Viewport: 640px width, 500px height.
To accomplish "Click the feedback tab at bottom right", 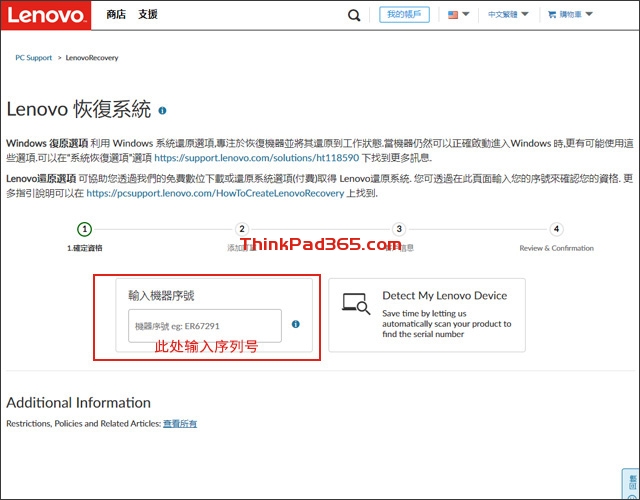I will point(631,484).
